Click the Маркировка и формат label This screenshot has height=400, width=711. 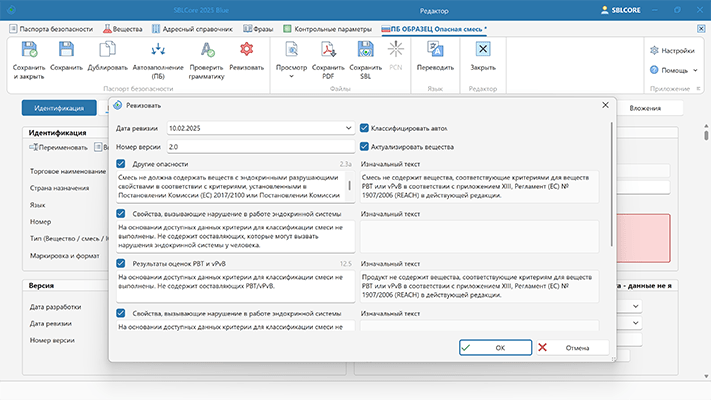[64, 256]
